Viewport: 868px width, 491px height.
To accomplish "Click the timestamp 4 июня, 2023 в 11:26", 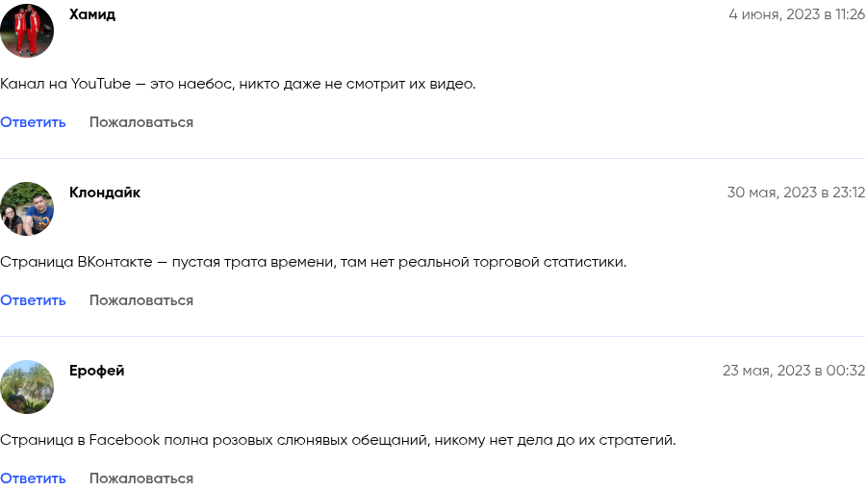I will click(797, 14).
